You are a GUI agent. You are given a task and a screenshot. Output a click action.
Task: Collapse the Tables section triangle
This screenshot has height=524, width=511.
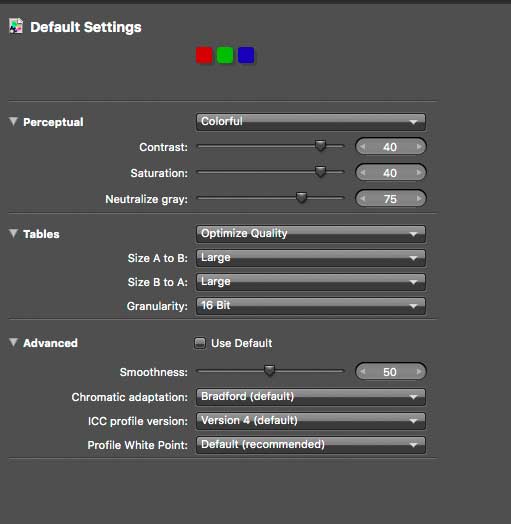(13, 233)
